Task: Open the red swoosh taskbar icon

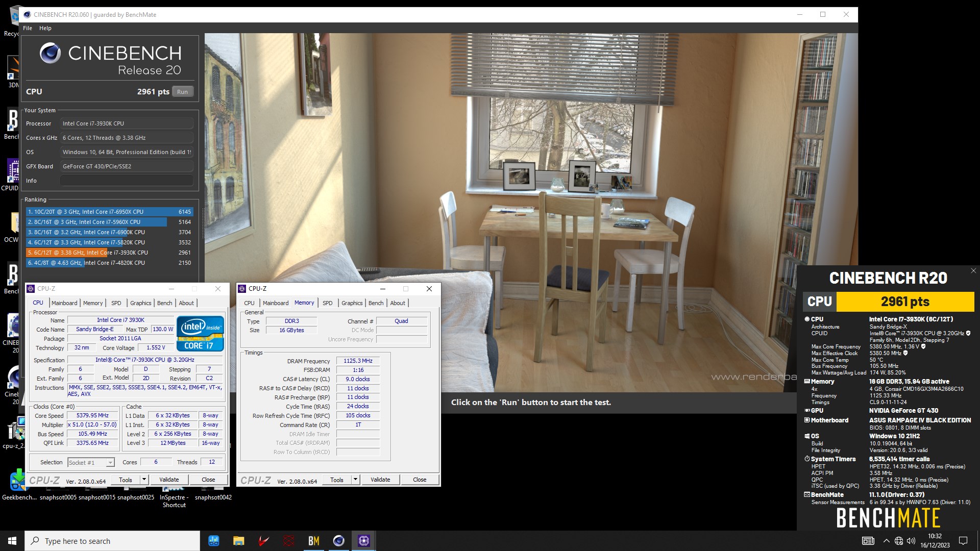Action: (263, 541)
